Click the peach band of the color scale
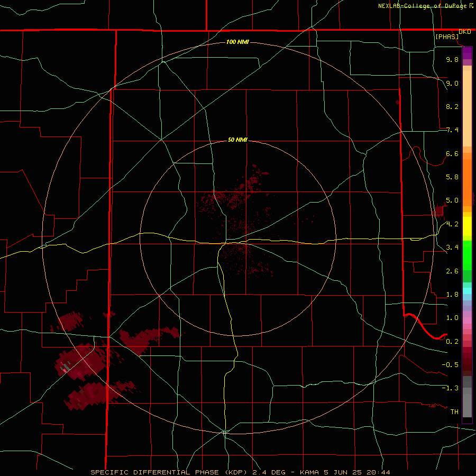476x476 pixels. 467,108
